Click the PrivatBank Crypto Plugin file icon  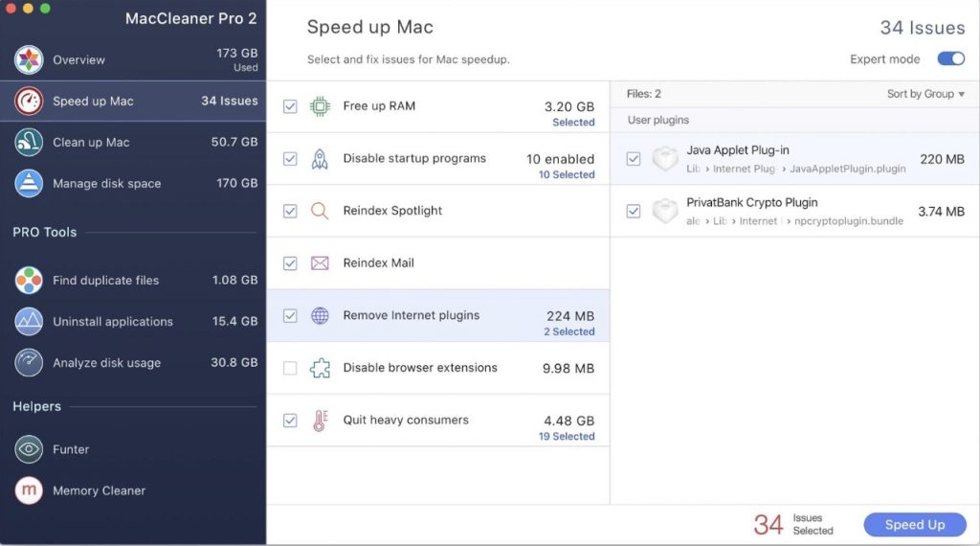[665, 212]
